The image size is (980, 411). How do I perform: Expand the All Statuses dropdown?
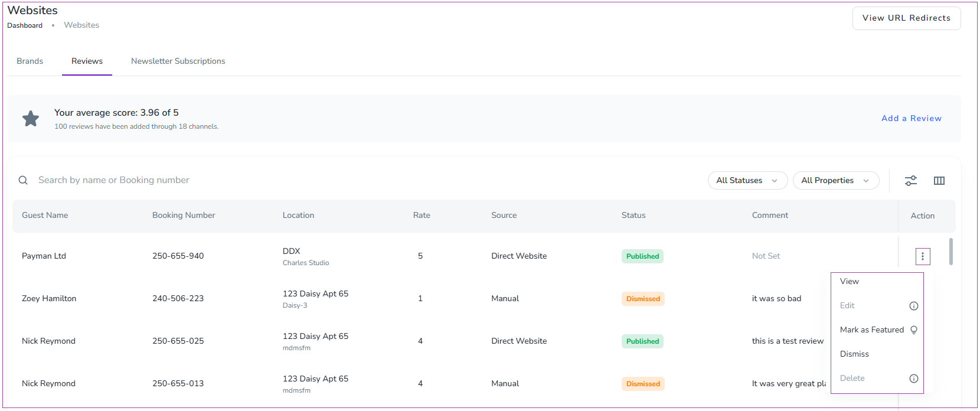747,181
